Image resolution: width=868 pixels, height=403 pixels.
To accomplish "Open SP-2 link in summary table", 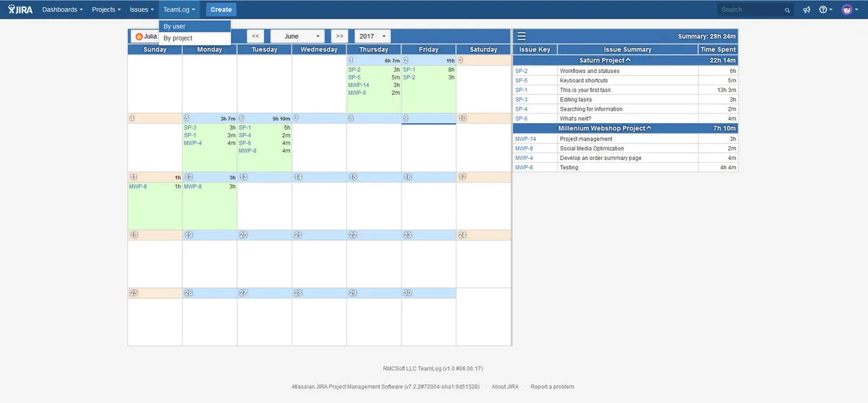I will [x=522, y=71].
